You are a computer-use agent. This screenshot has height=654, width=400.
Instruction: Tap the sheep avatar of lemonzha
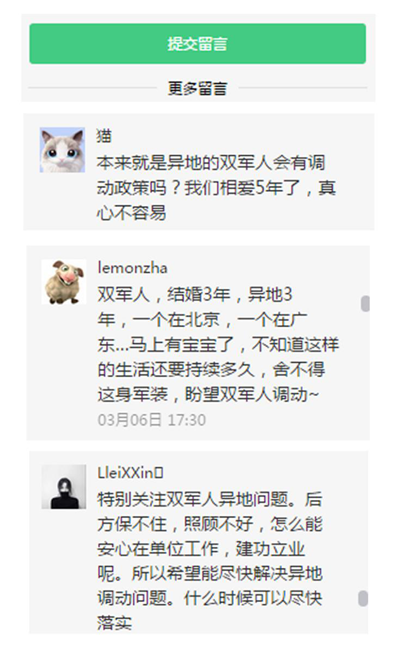64,282
